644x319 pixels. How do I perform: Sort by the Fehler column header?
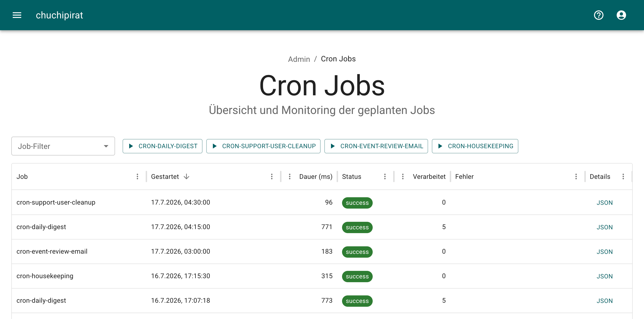pyautogui.click(x=464, y=177)
